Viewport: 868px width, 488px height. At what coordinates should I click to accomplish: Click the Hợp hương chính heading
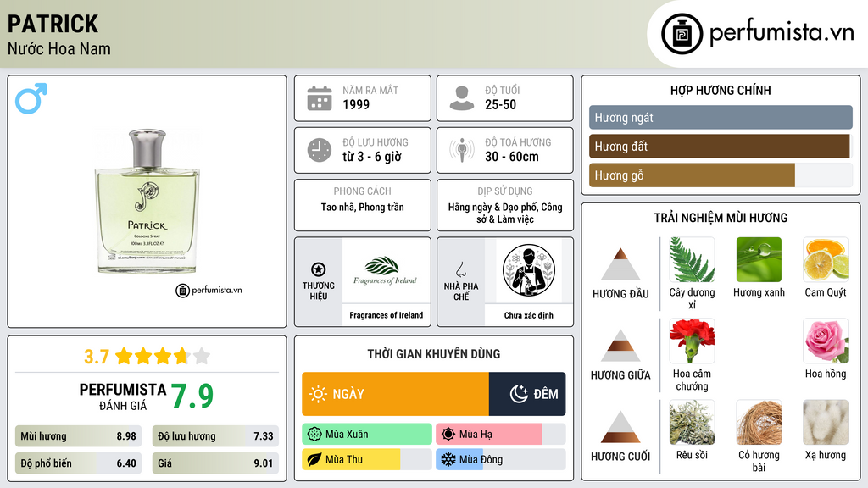pyautogui.click(x=721, y=90)
